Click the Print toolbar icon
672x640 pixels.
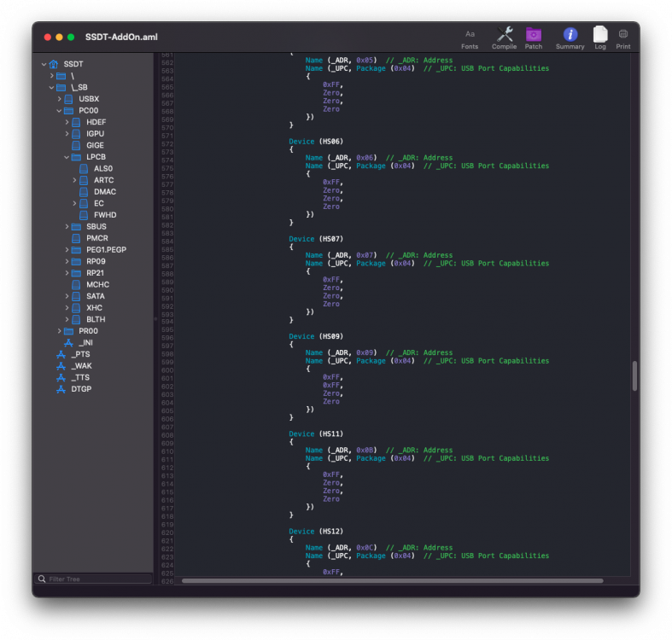coord(623,34)
